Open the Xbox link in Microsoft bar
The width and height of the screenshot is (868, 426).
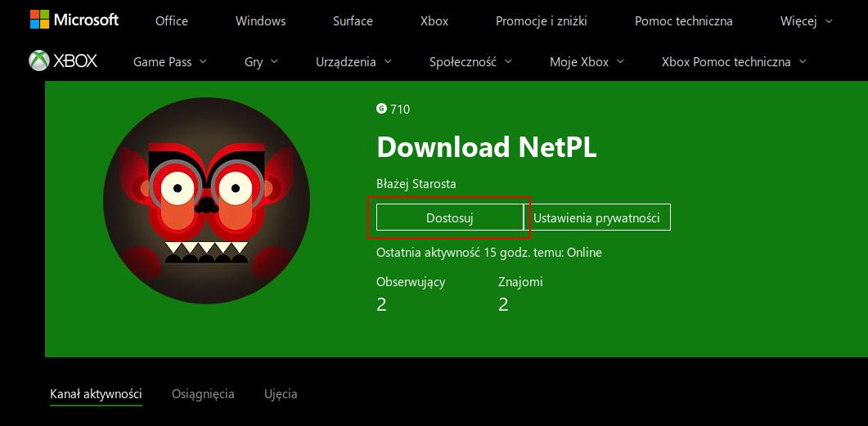(x=434, y=21)
